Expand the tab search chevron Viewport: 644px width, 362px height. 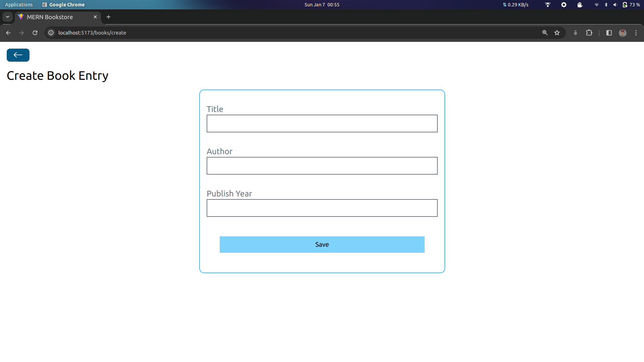(x=7, y=17)
